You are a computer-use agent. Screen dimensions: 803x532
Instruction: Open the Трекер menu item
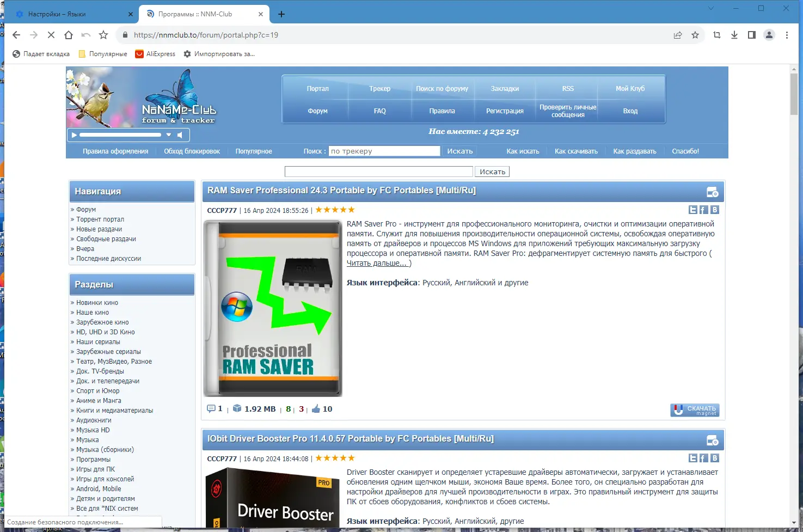click(x=380, y=89)
